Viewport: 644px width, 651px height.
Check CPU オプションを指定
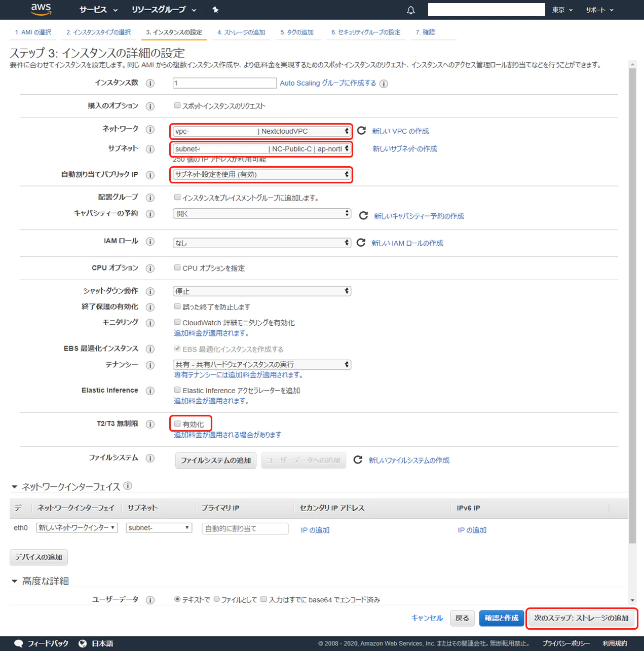click(177, 267)
